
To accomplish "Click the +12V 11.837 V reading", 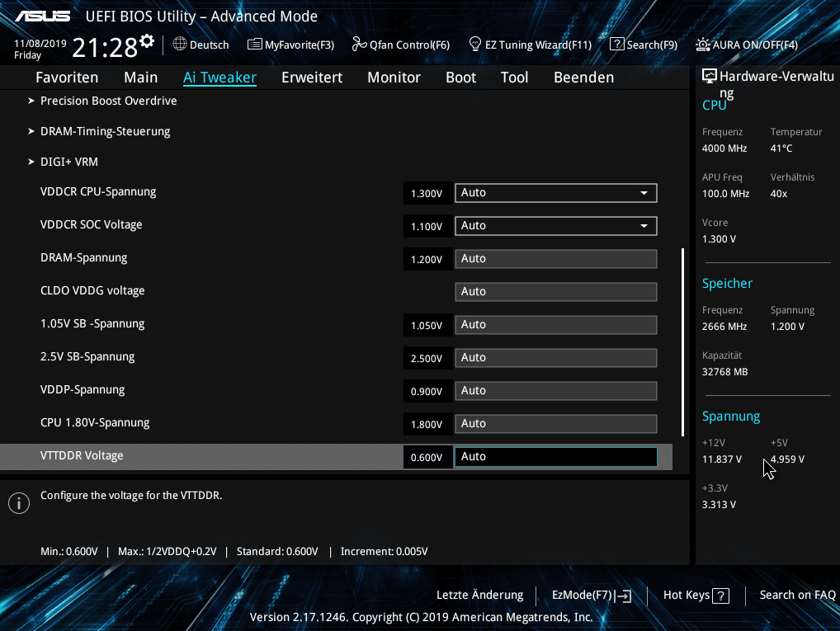I will point(722,459).
